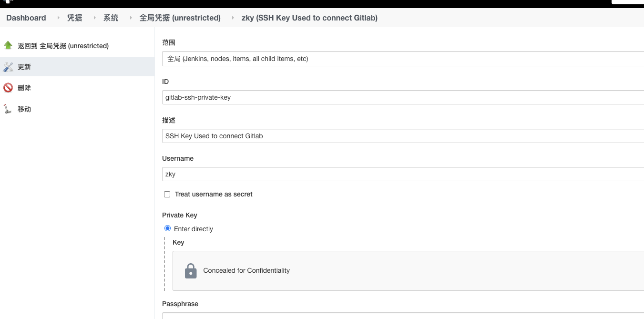Click the wrench update icon in sidebar
Image resolution: width=644 pixels, height=319 pixels.
(x=8, y=67)
